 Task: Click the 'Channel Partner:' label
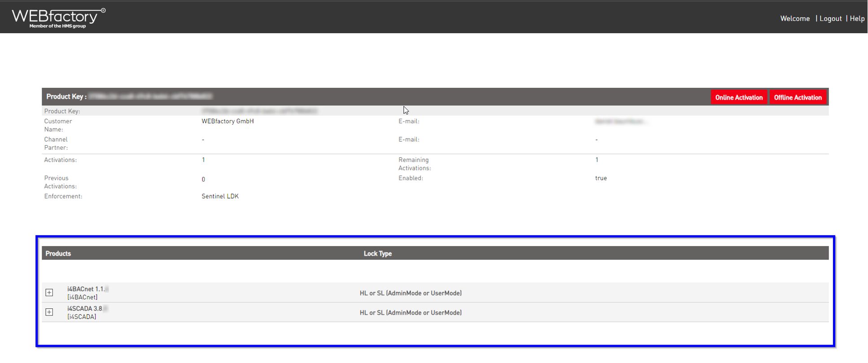pyautogui.click(x=56, y=143)
